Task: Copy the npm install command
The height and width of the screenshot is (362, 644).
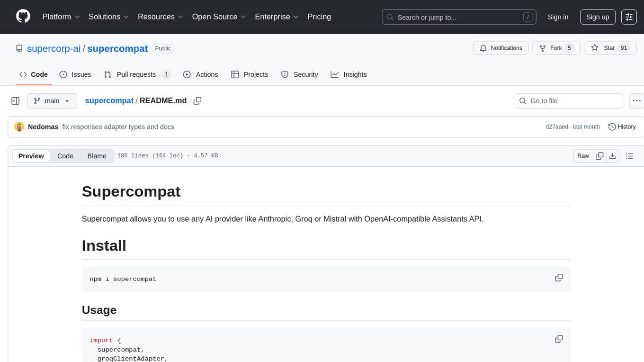Action: [559, 278]
